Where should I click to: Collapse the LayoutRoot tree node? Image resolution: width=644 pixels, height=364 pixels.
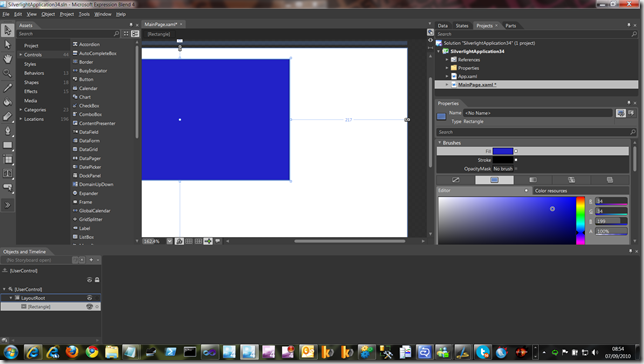coord(11,298)
